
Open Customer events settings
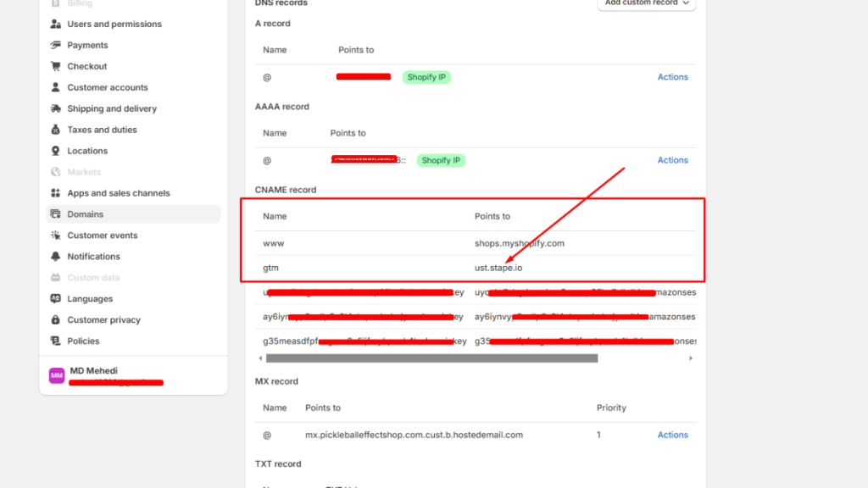[x=103, y=236]
